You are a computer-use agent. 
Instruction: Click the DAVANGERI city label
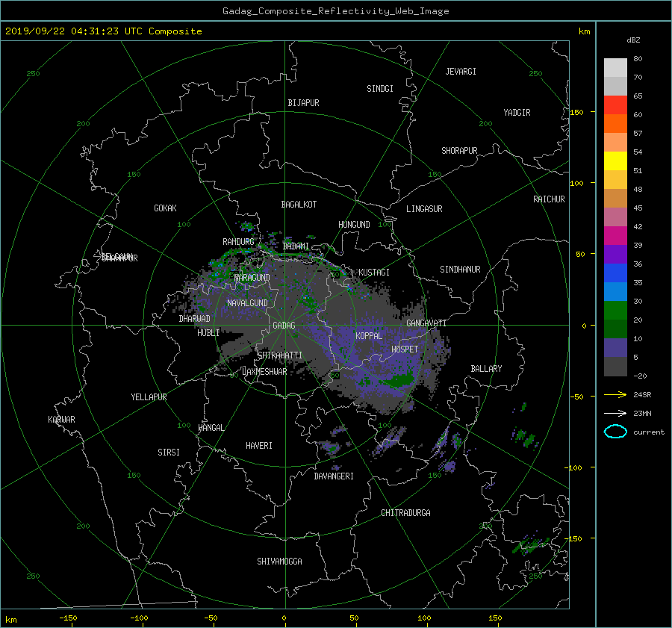tap(334, 476)
